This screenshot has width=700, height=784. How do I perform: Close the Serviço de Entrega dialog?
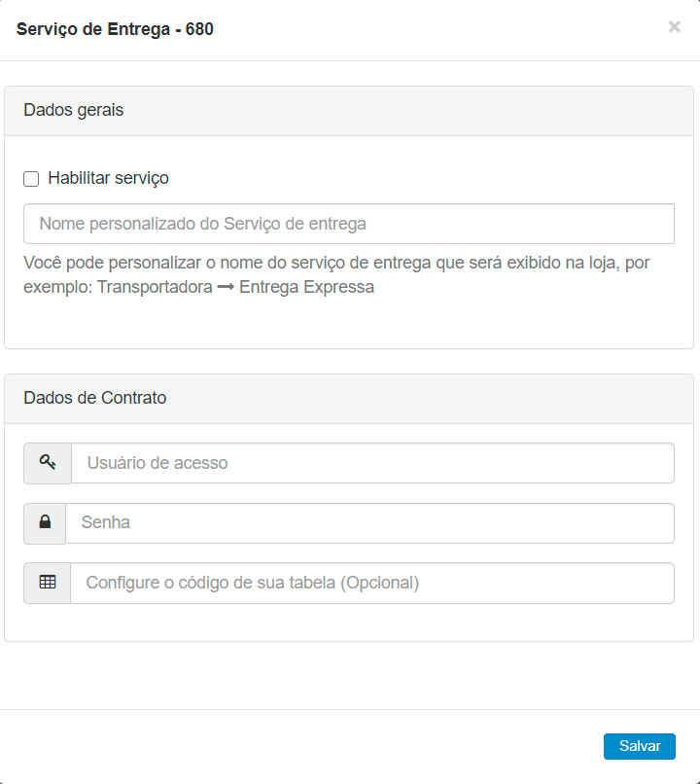pos(674,27)
